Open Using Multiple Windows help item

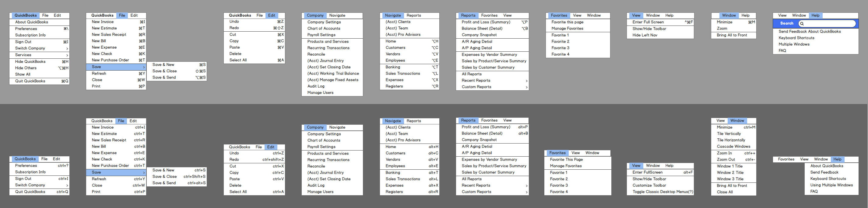click(x=831, y=185)
